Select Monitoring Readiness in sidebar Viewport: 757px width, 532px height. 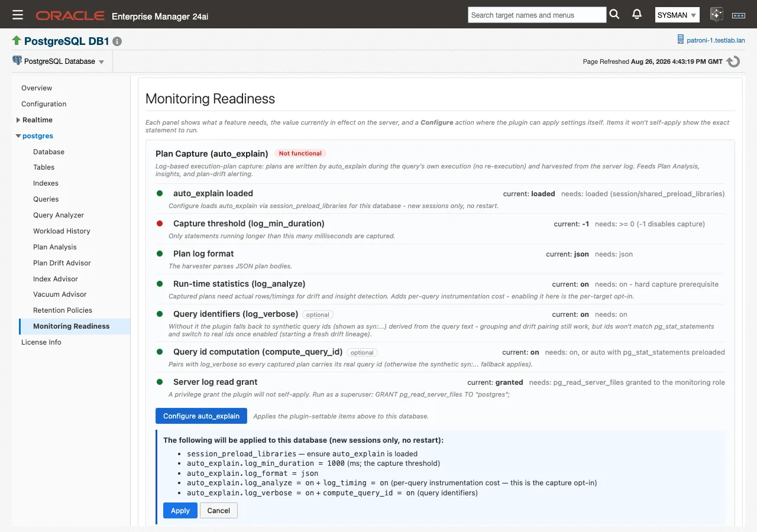tap(74, 326)
